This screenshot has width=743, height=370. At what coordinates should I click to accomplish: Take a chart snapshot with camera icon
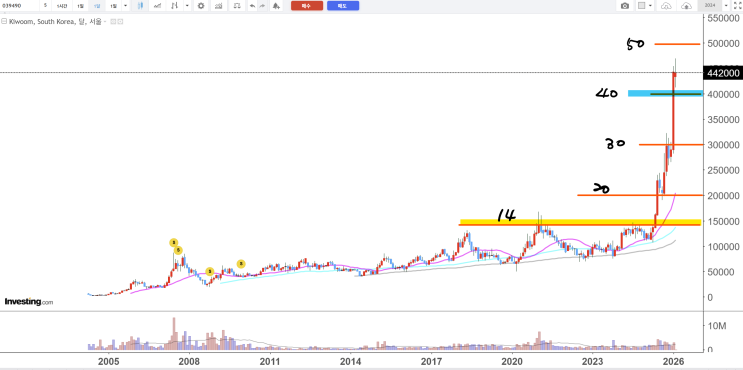625,6
